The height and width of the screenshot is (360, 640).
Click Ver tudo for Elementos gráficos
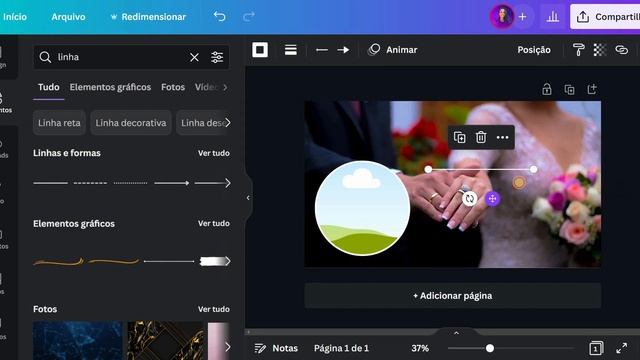tap(214, 223)
